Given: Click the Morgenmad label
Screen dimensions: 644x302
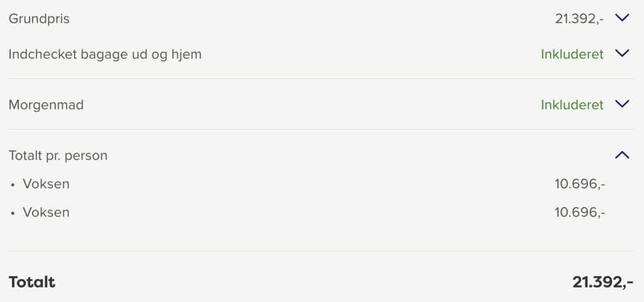Looking at the screenshot, I should click(46, 104).
